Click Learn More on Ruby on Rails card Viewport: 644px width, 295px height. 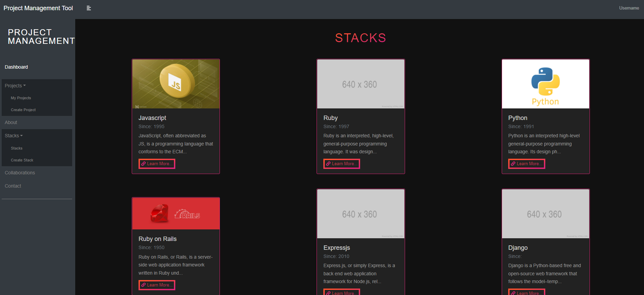pyautogui.click(x=157, y=285)
